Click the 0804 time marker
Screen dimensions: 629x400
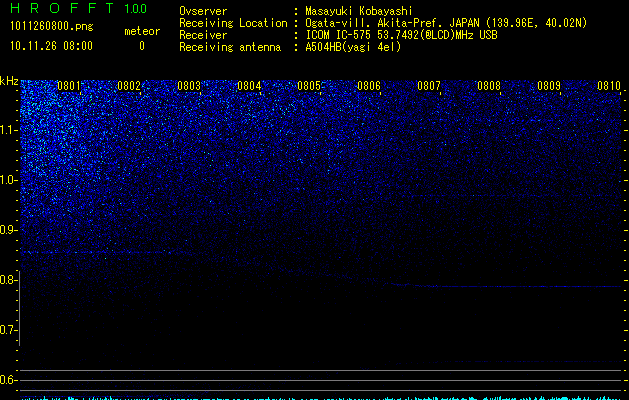(249, 86)
